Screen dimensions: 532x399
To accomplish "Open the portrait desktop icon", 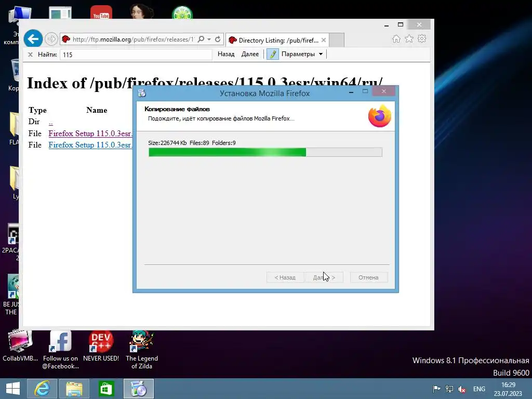I will coord(141,11).
